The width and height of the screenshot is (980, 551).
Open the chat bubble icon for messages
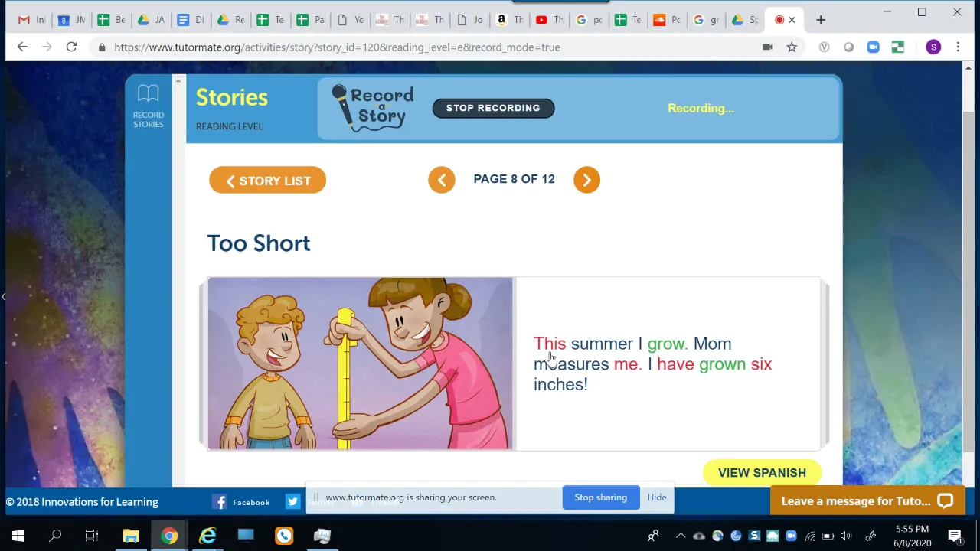pos(946,501)
